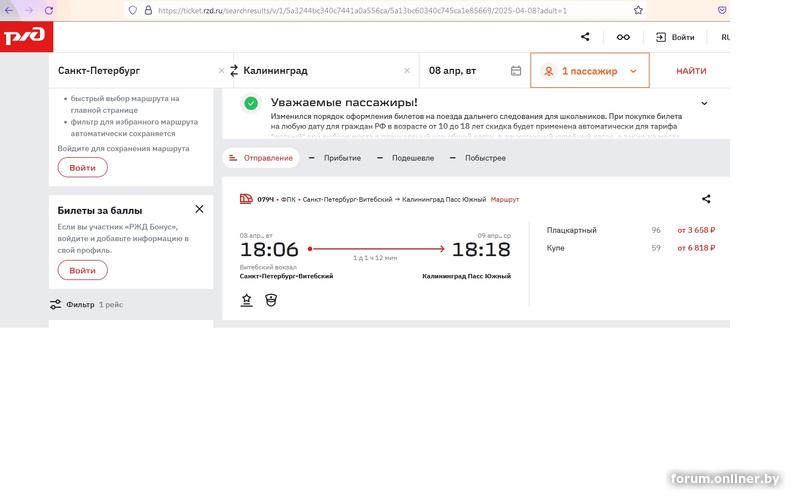This screenshot has height=500, width=800.
Task: Sort results by Побыстрее
Action: click(478, 158)
